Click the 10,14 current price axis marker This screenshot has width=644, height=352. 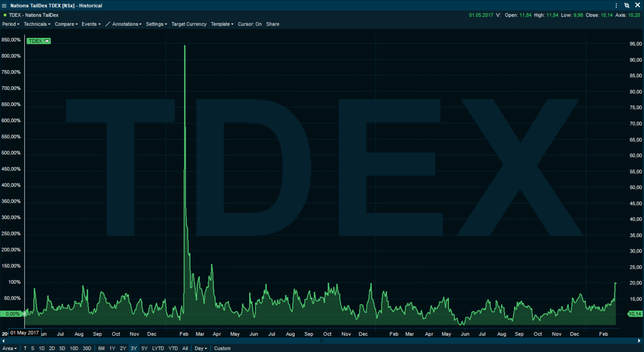point(635,314)
